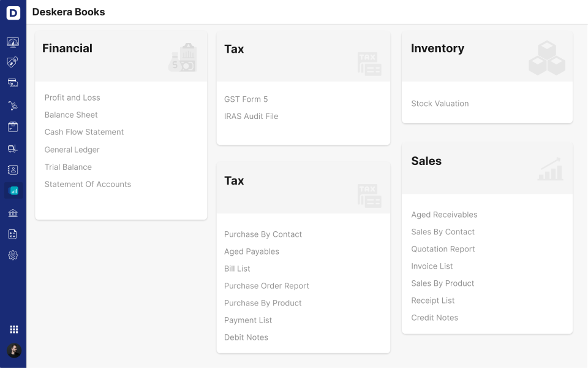Click the Deskera D logo icon
Viewport: 588px width, 368px height.
[13, 13]
